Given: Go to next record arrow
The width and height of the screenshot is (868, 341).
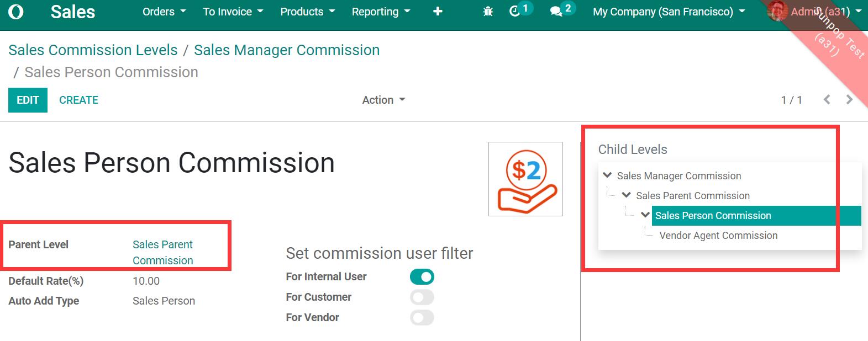Looking at the screenshot, I should pos(849,100).
